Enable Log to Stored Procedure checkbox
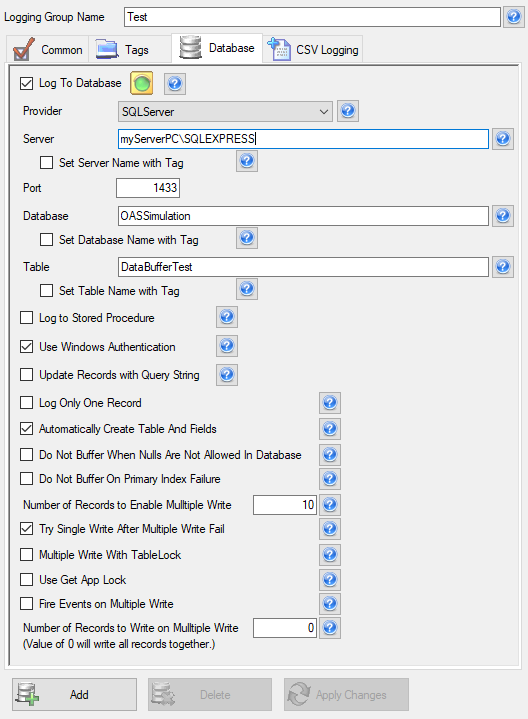This screenshot has width=528, height=719. coord(27,318)
